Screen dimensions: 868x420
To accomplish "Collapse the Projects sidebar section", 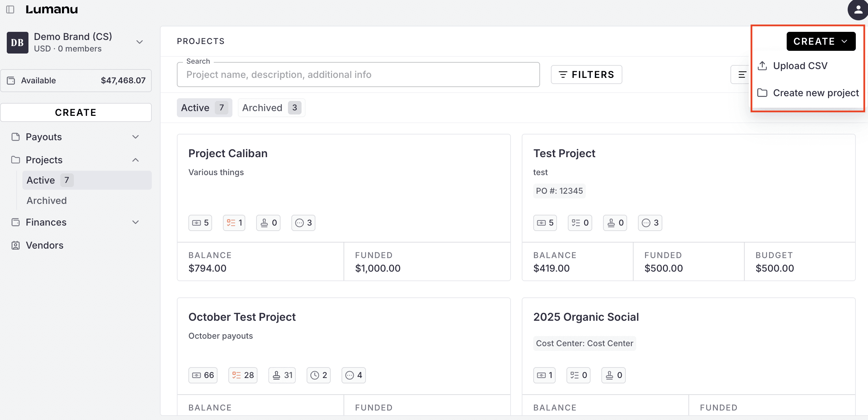I will [136, 160].
